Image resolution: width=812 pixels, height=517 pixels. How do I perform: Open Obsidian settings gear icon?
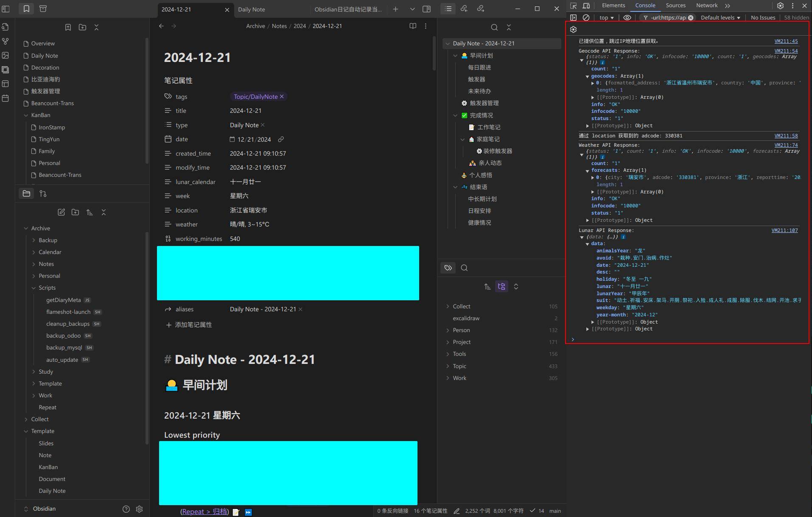click(x=139, y=509)
